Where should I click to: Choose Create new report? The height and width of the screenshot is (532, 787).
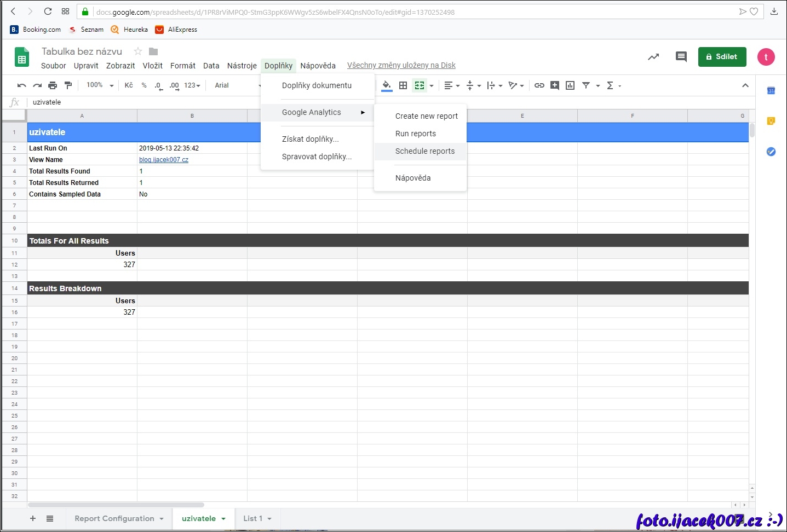(x=426, y=116)
